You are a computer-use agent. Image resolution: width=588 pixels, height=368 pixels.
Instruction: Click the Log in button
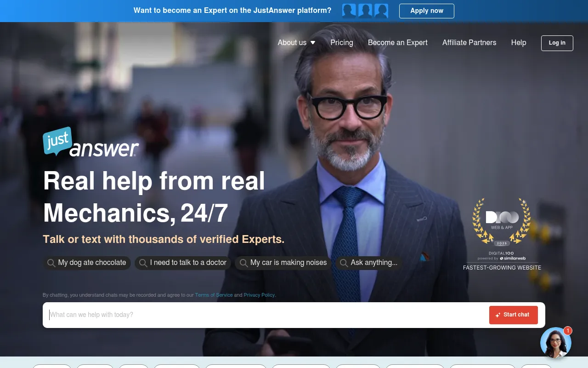(557, 43)
